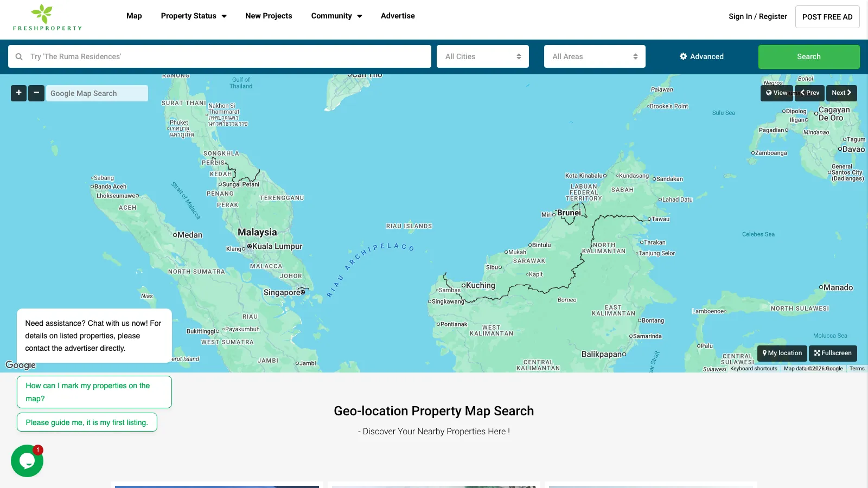Click the Singapore label on the map

(282, 292)
